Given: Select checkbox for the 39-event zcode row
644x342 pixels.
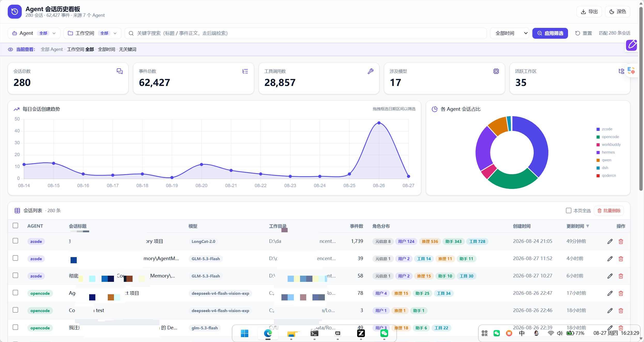Looking at the screenshot, I should point(16,258).
